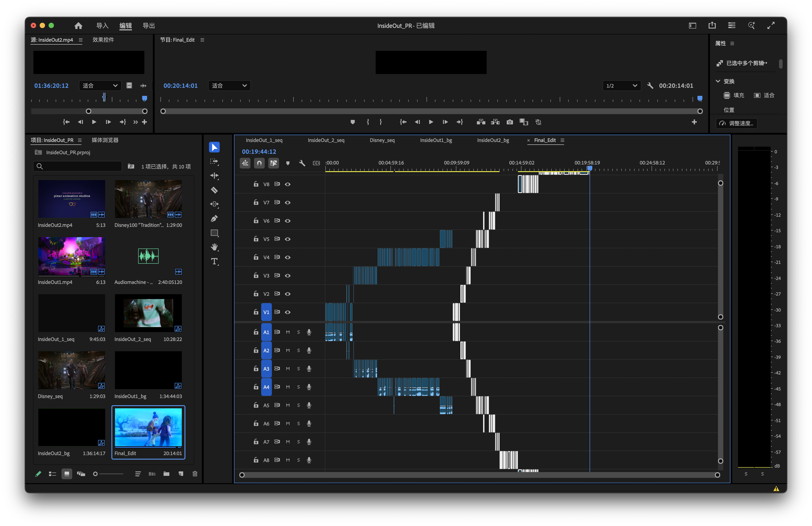Click the Extract button in program monitor

pos(495,122)
